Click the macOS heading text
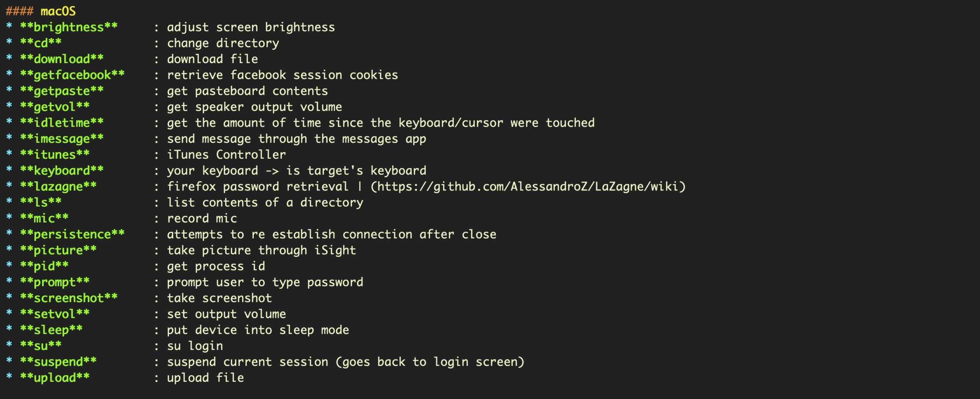 (58, 11)
